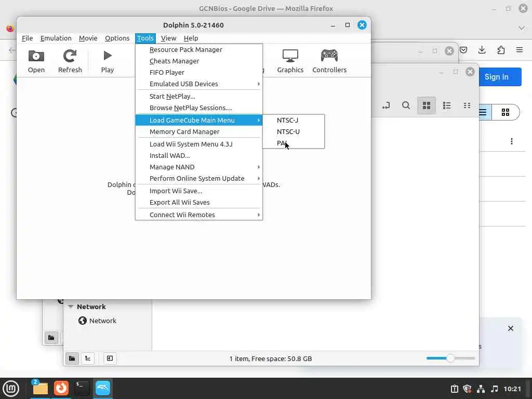532x399 pixels.
Task: Dismiss the Drive notification with X
Action: 511,328
